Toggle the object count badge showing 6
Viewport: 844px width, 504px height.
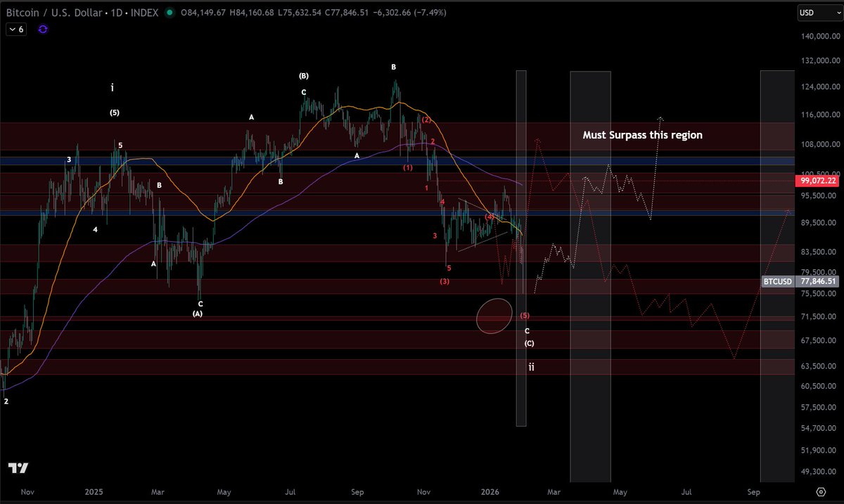[x=17, y=29]
